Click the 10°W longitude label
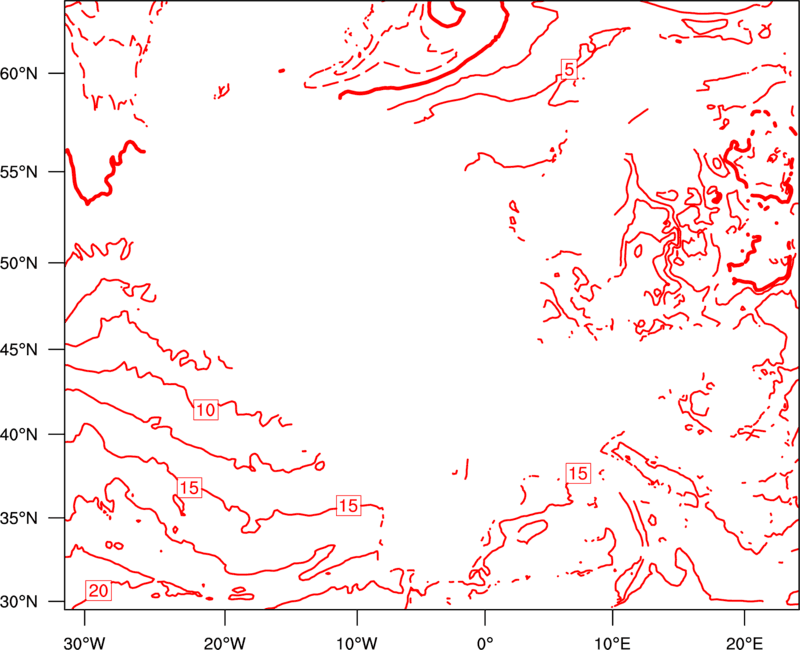Screen dimensions: 800x650 tap(357, 643)
